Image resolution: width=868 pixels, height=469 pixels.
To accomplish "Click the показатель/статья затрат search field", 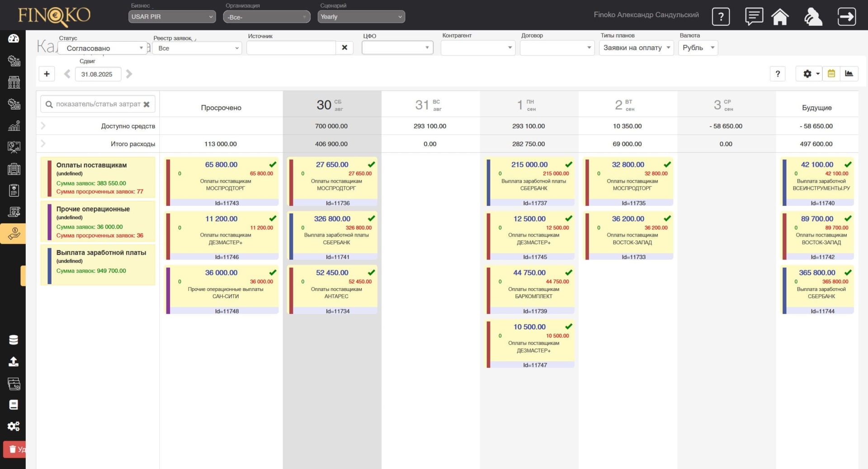I will [98, 104].
